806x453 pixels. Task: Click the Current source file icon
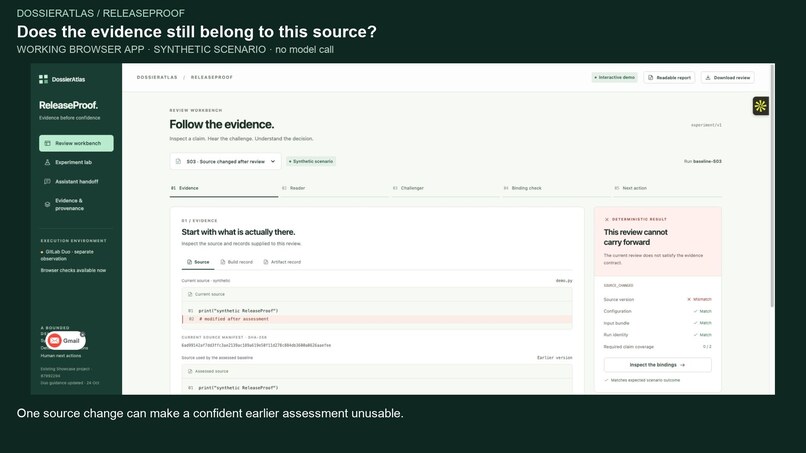pyautogui.click(x=190, y=295)
